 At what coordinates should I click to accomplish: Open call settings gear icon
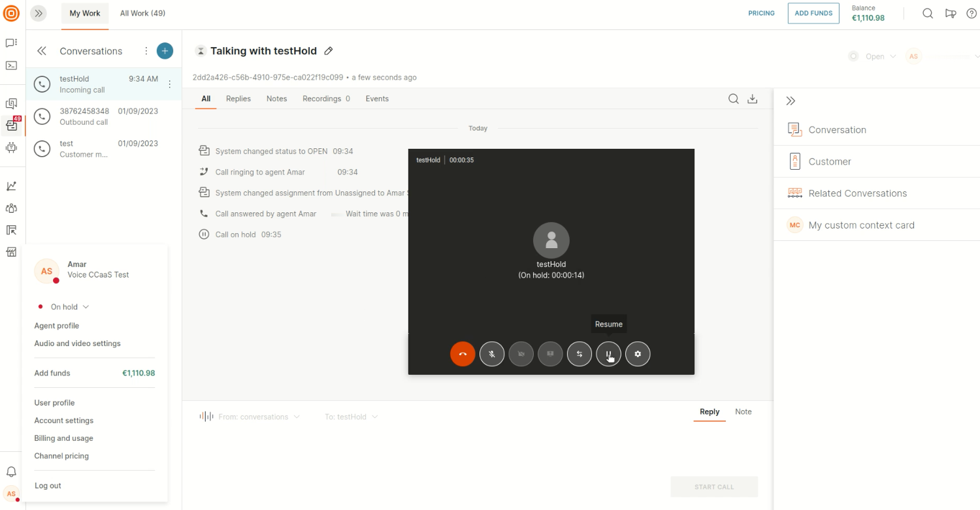tap(638, 354)
